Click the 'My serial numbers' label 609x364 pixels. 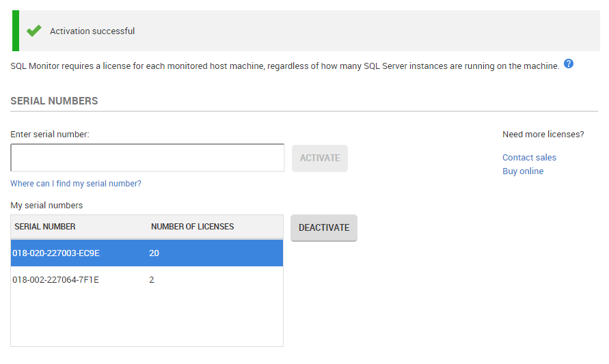(x=46, y=206)
